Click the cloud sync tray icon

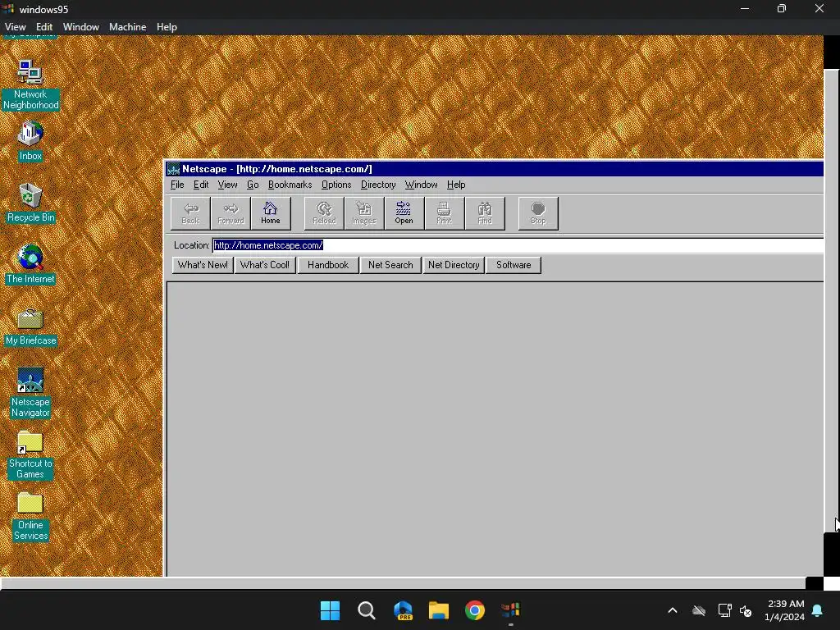click(x=699, y=610)
